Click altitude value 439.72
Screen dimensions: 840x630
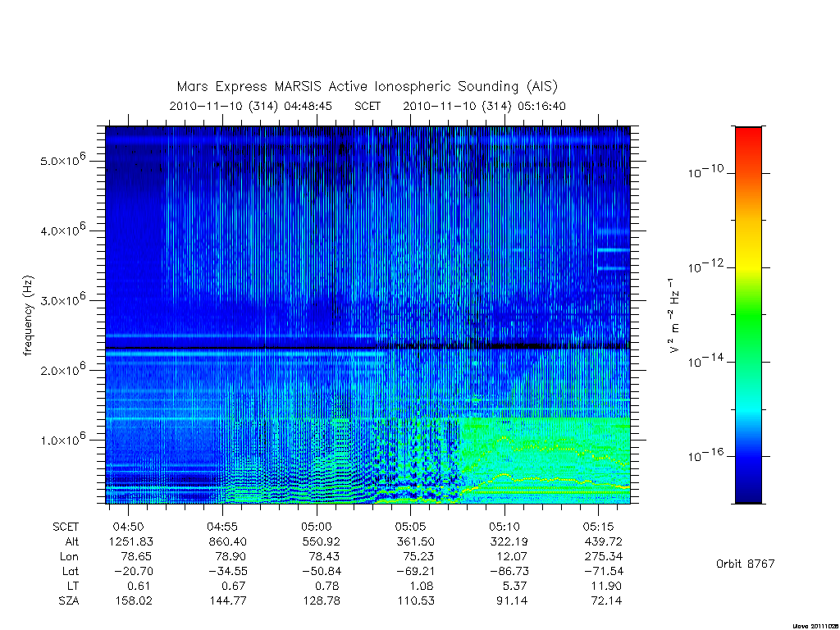pos(603,541)
